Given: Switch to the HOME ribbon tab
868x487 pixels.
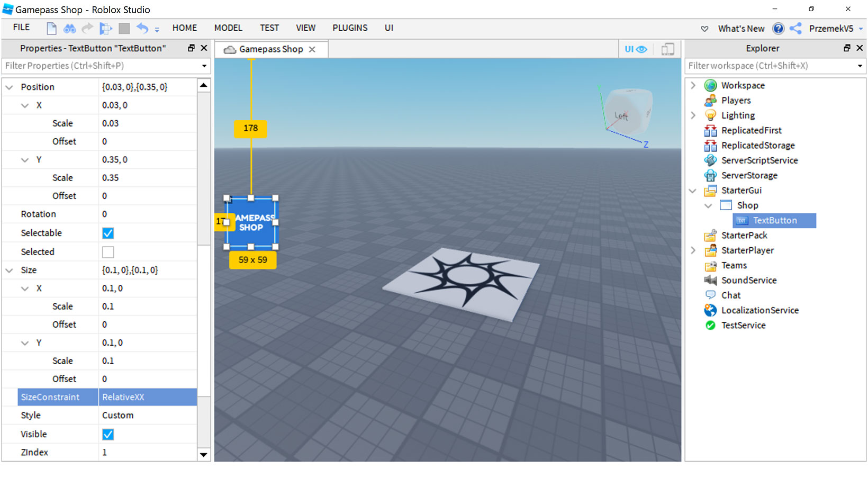Looking at the screenshot, I should click(184, 28).
